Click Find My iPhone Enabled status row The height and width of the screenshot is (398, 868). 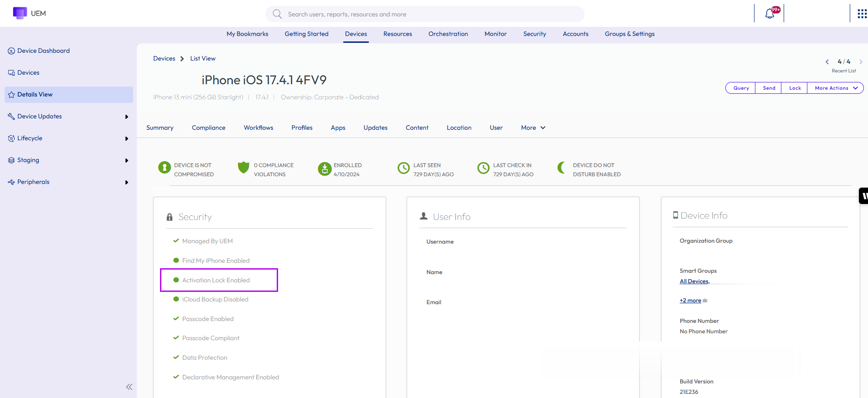click(212, 261)
